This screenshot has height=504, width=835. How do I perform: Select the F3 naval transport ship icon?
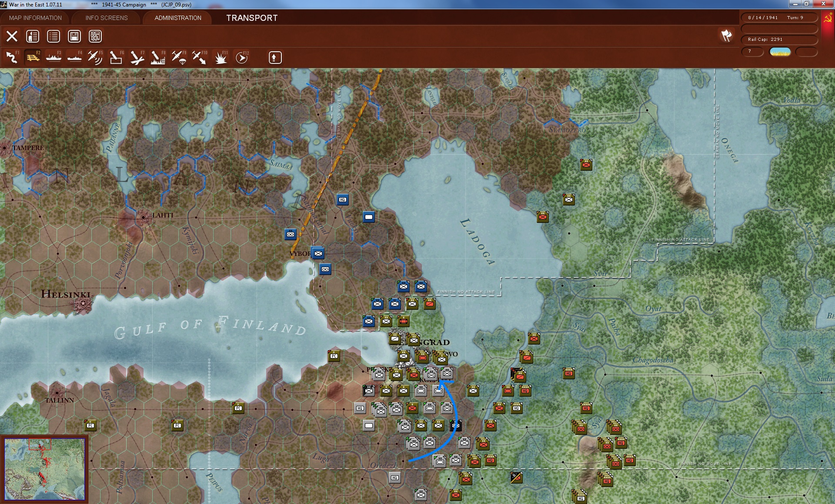[x=53, y=57]
